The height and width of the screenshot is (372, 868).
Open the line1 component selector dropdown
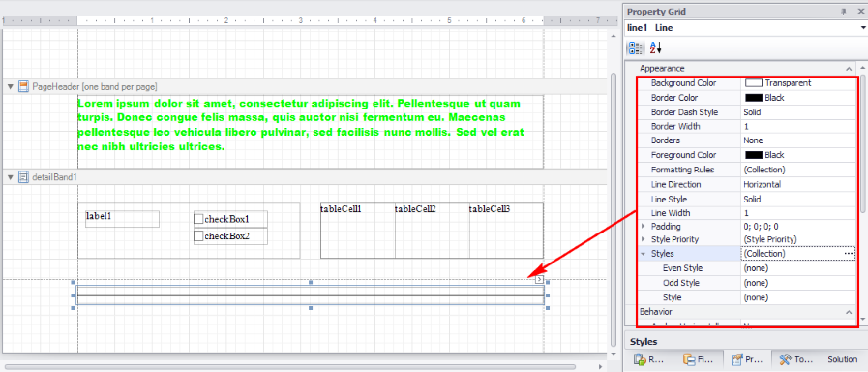862,28
